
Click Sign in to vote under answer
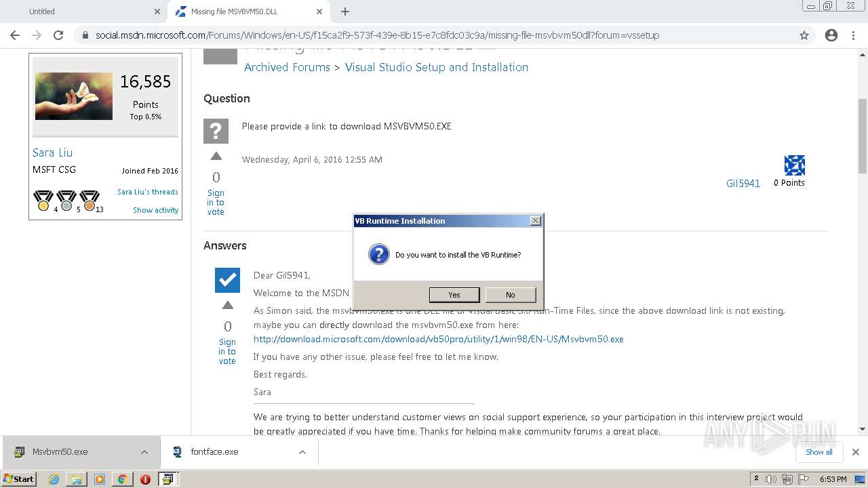227,352
